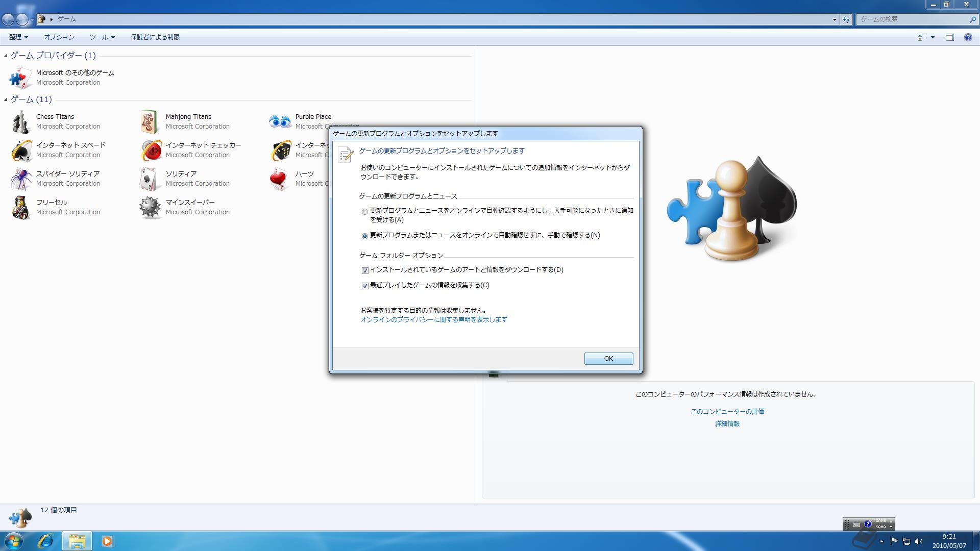Open Windows Explorer taskbar button
This screenshot has width=980, height=551.
tap(77, 541)
